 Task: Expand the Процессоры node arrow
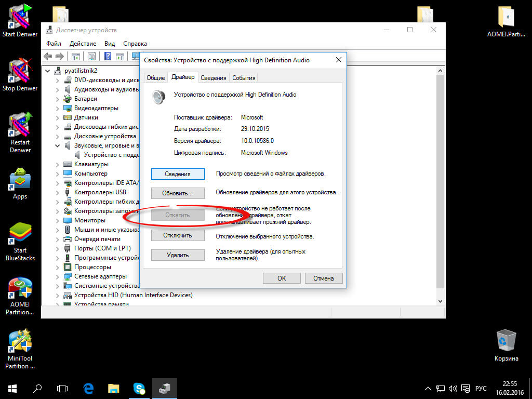point(57,267)
